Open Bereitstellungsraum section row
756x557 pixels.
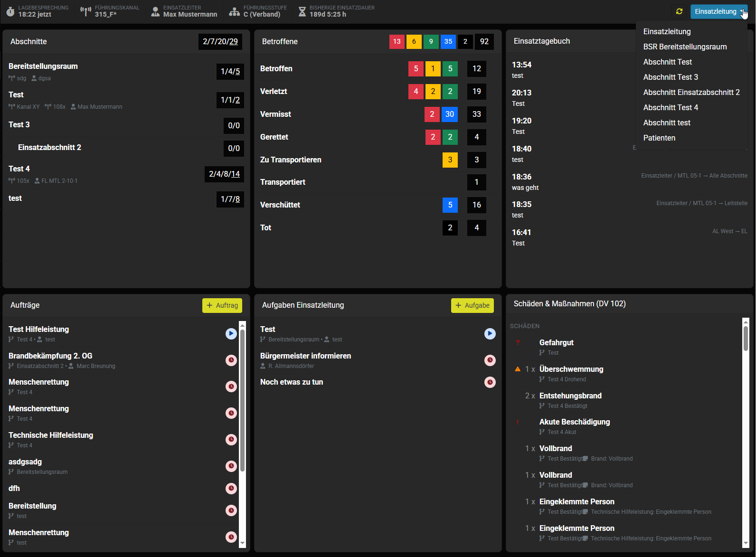point(126,71)
